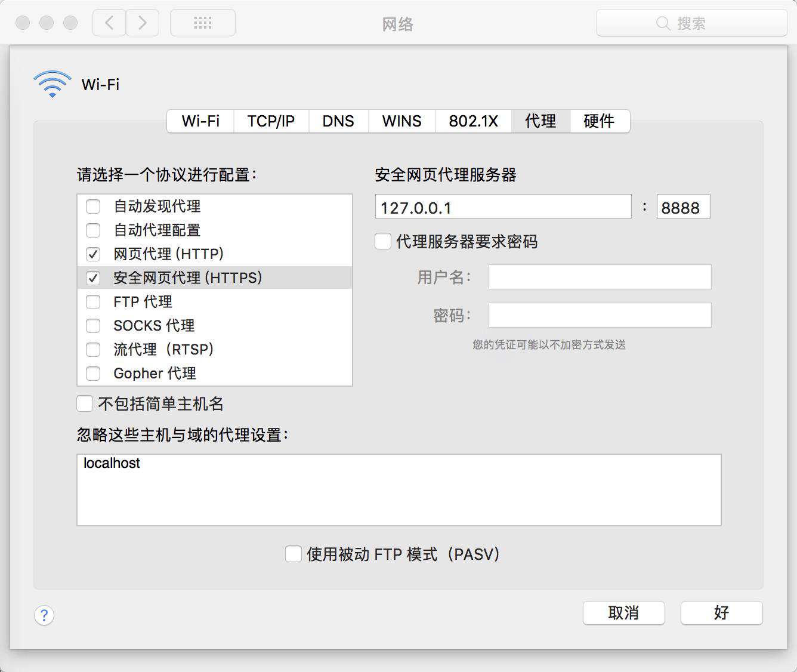This screenshot has height=672, width=797.
Task: Enable SOCKS 代理 checkbox
Action: (93, 326)
